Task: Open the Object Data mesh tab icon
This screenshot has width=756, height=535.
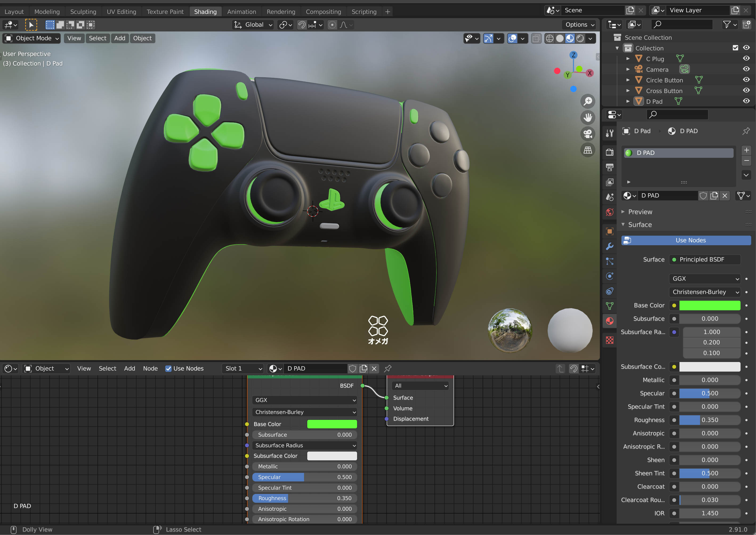Action: (609, 306)
